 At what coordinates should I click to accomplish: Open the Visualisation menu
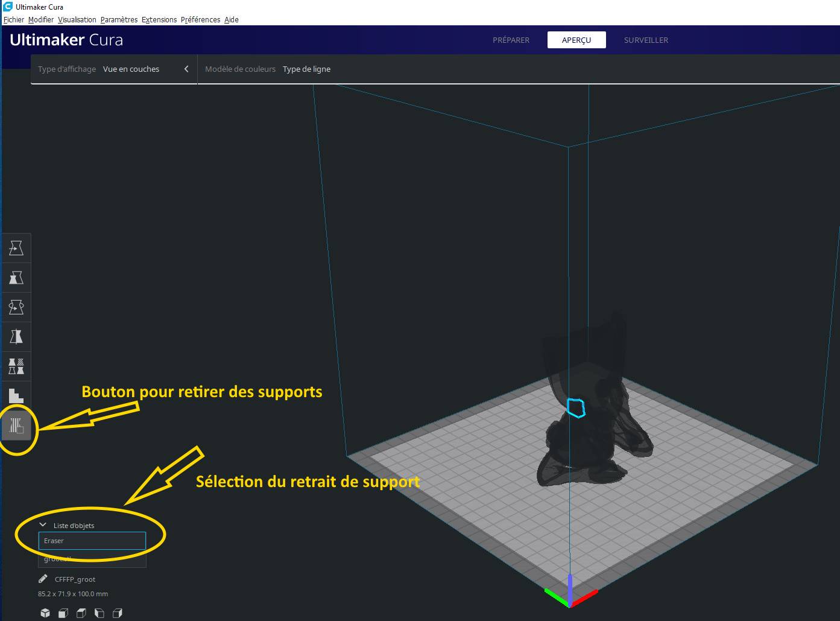77,20
